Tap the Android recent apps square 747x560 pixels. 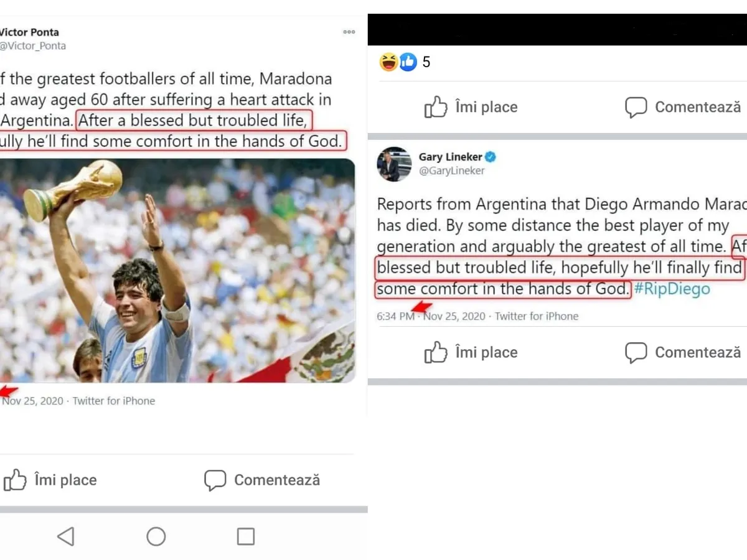[246, 536]
